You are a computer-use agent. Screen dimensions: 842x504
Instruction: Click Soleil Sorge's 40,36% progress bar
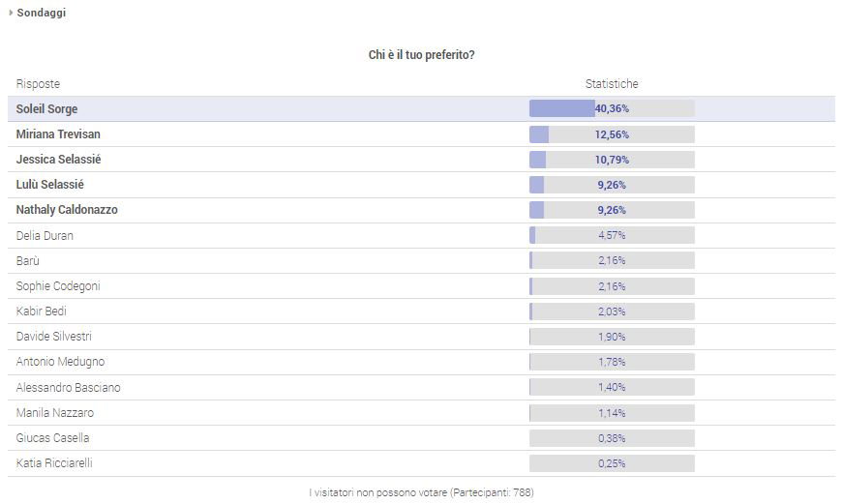[612, 109]
